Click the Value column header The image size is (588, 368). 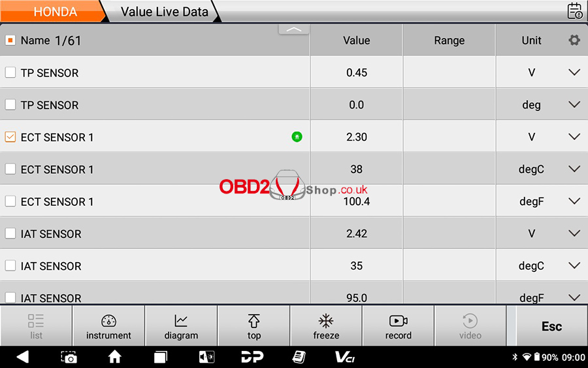(x=356, y=40)
